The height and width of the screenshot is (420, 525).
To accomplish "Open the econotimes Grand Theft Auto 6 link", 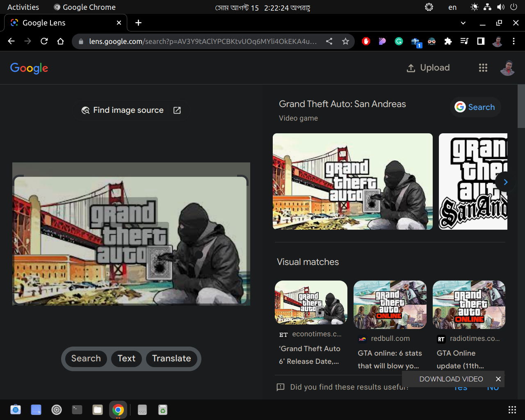I will point(310,355).
